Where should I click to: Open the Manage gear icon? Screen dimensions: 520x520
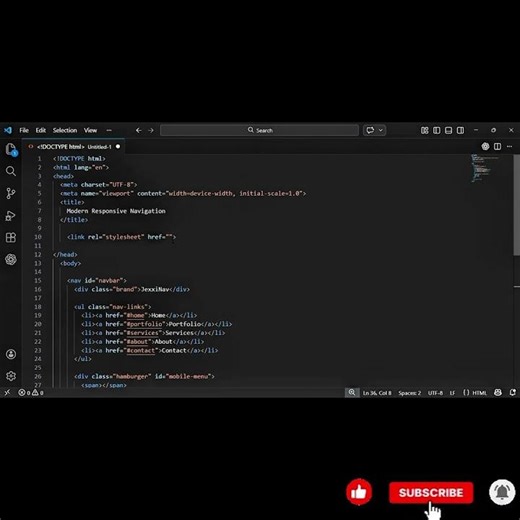click(x=11, y=376)
